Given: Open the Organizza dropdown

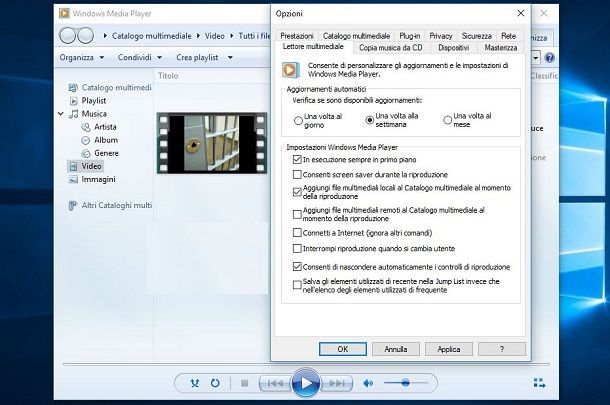Looking at the screenshot, I should click(82, 58).
